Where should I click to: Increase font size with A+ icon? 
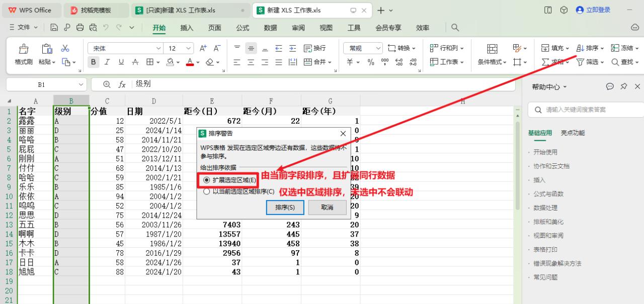[x=203, y=48]
